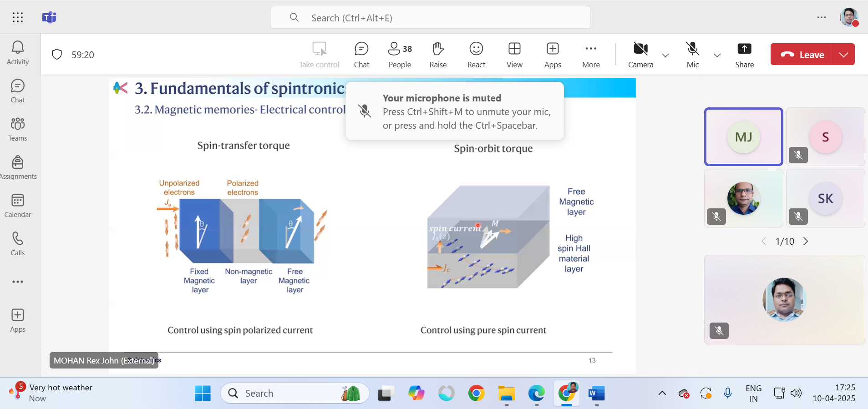The width and height of the screenshot is (868, 409).
Task: Open More meeting options menu
Action: (591, 55)
